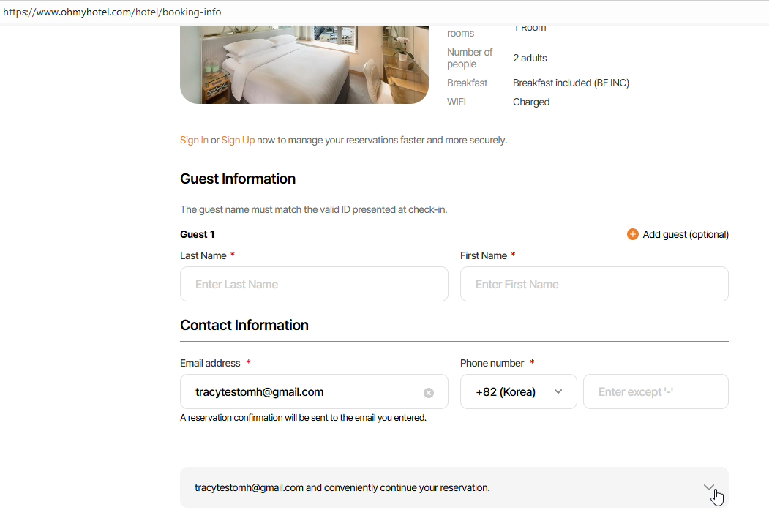Click the Last Name field label
The height and width of the screenshot is (532, 769).
pos(203,255)
